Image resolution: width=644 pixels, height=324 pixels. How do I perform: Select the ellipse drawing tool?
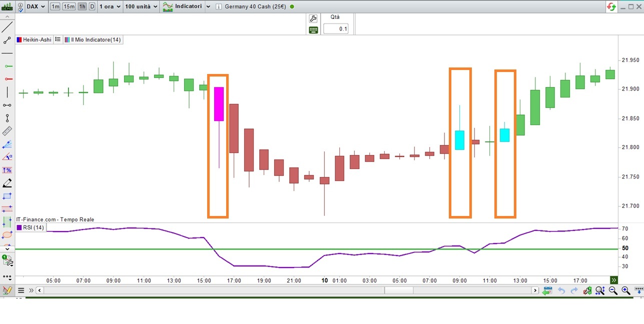coord(7,234)
